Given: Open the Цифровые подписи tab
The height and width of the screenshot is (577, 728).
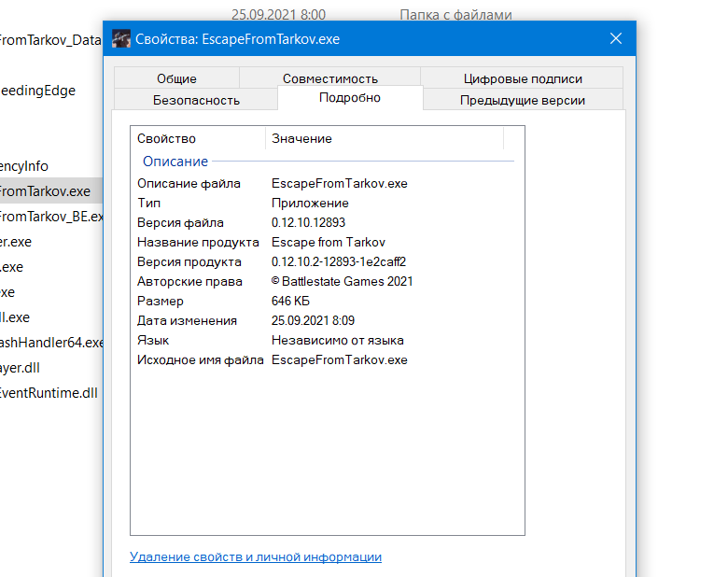Looking at the screenshot, I should point(523,78).
